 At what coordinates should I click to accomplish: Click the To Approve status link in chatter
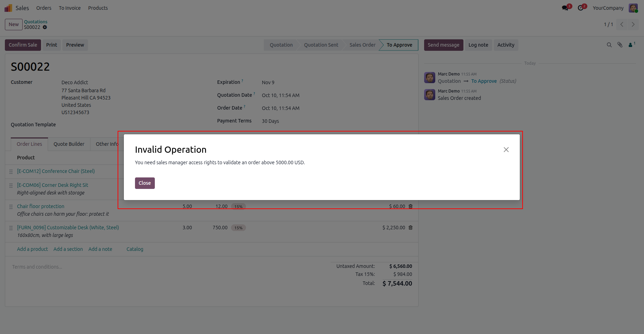point(484,81)
